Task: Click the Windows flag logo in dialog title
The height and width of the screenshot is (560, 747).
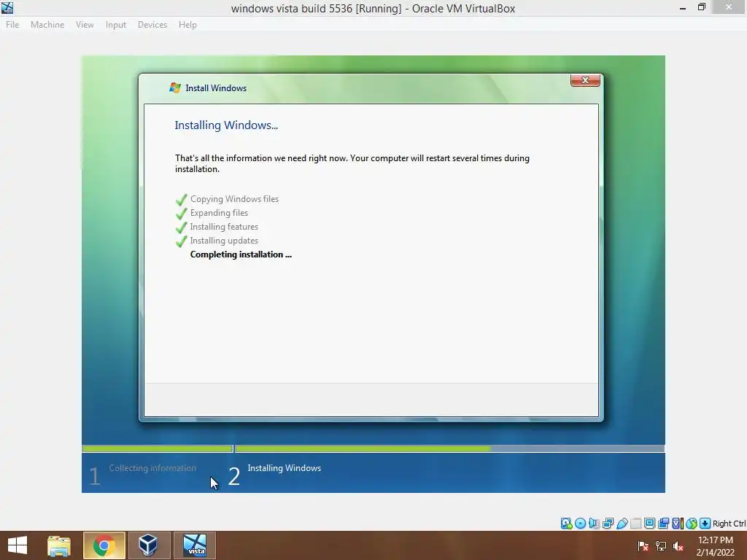Action: [x=175, y=87]
